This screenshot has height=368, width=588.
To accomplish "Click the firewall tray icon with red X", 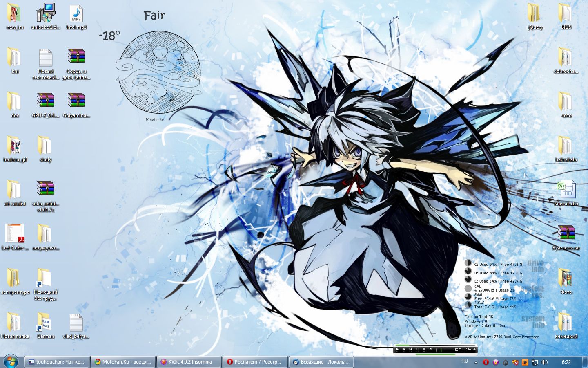I will (x=515, y=362).
